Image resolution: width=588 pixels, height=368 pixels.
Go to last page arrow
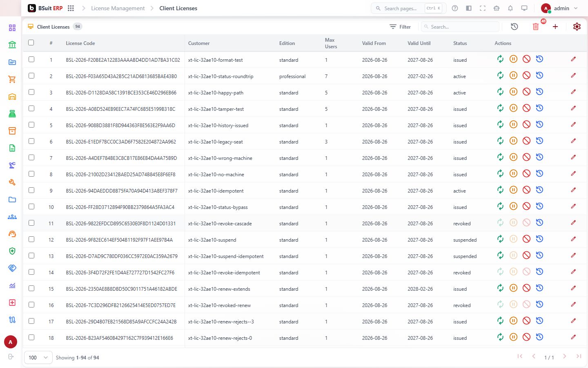pos(579,357)
